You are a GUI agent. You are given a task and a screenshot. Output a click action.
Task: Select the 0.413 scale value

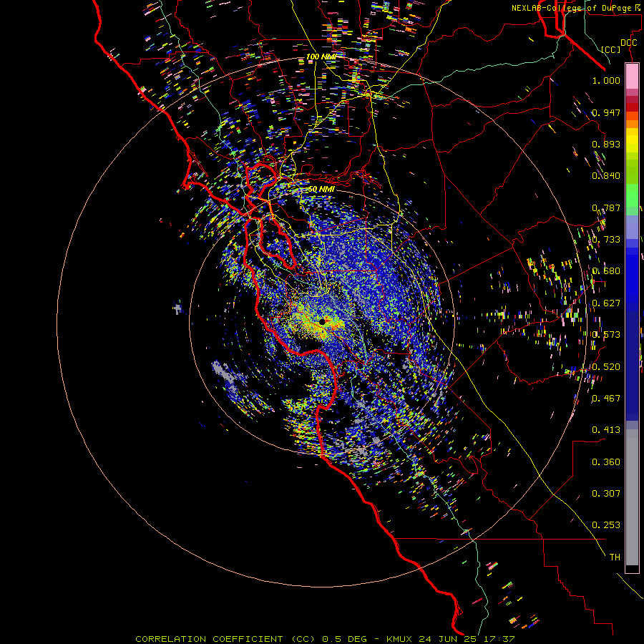(606, 430)
